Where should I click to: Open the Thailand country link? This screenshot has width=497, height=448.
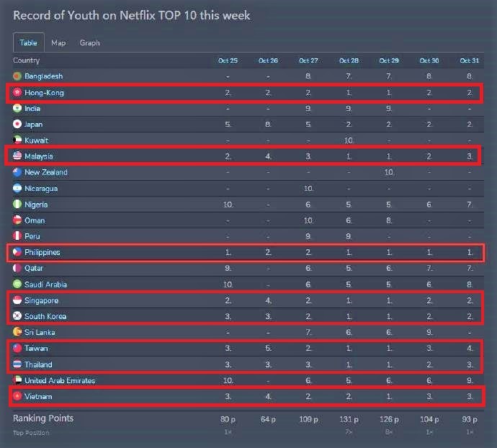point(38,364)
